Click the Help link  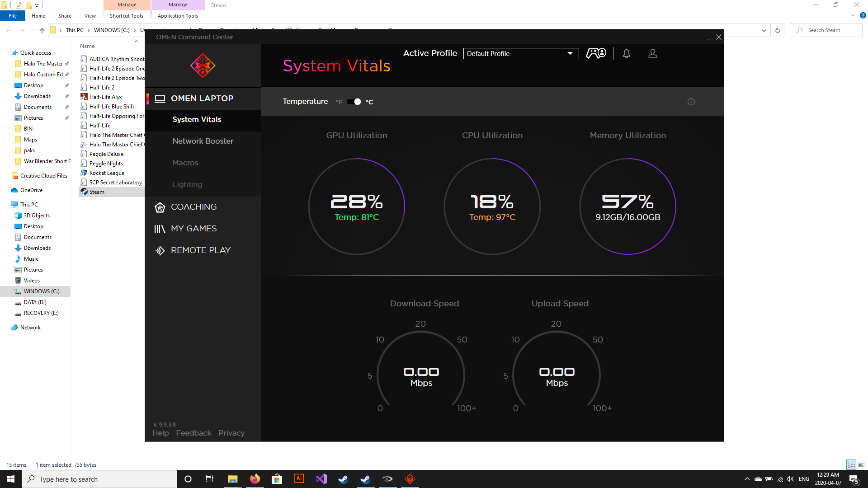(160, 433)
